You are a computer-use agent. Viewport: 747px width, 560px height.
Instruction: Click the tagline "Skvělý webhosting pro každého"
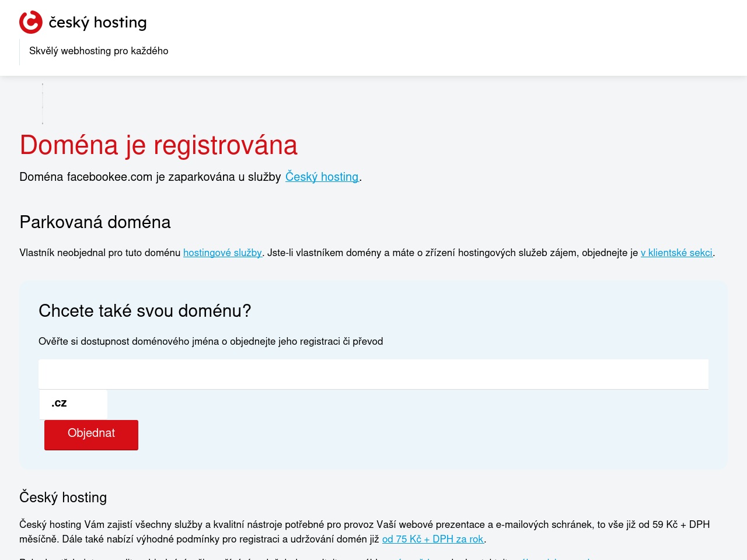[x=99, y=51]
